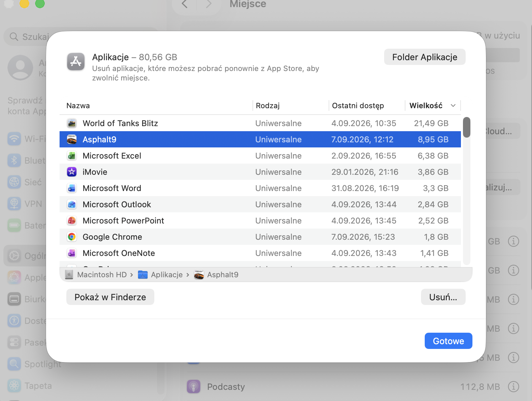Screen dimensions: 532x401
Task: Click the 31.08.2026, 16:19 date cell
Action: tap(365, 188)
